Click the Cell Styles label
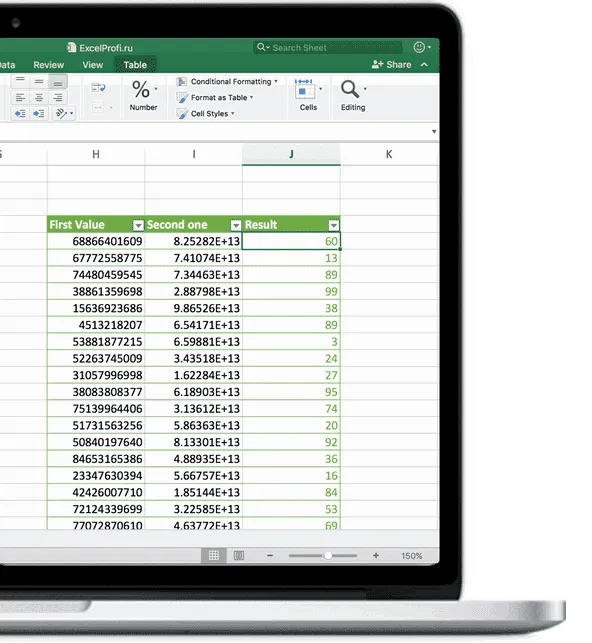The width and height of the screenshot is (592, 643). click(209, 114)
